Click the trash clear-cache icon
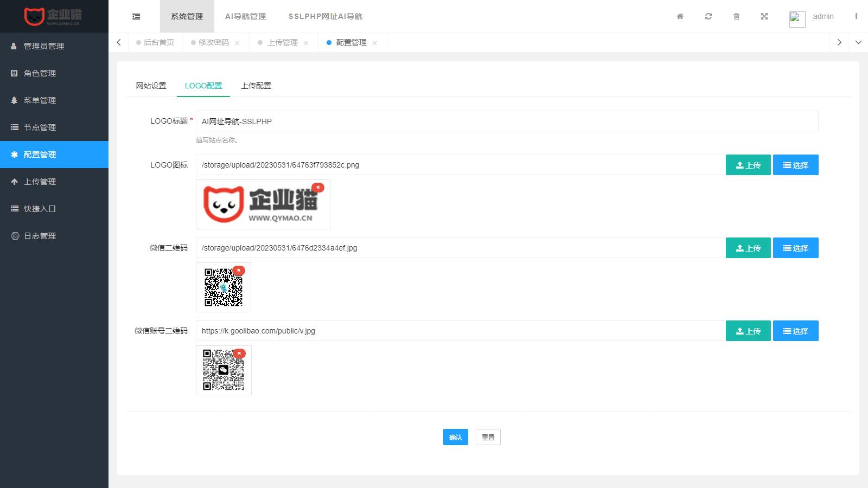 click(736, 16)
